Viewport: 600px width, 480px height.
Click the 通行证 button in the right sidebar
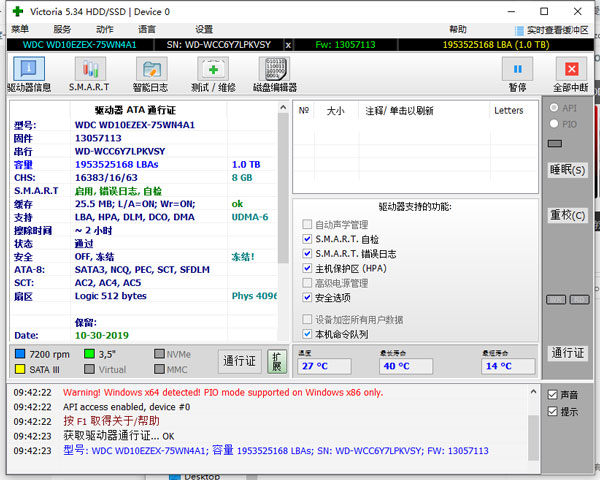567,353
